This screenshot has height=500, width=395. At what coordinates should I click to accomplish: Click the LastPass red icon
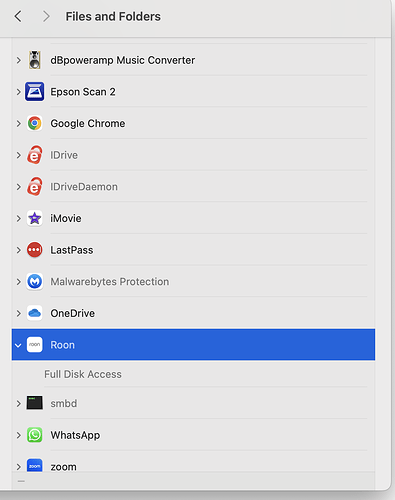34,250
